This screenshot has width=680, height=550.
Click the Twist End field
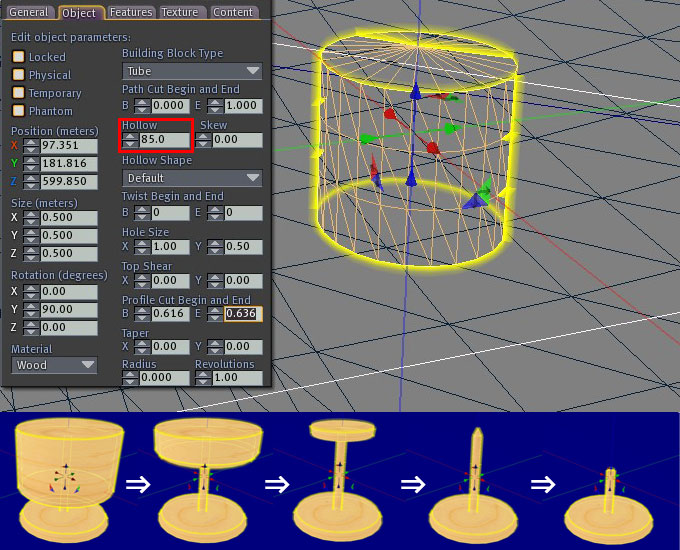point(243,213)
